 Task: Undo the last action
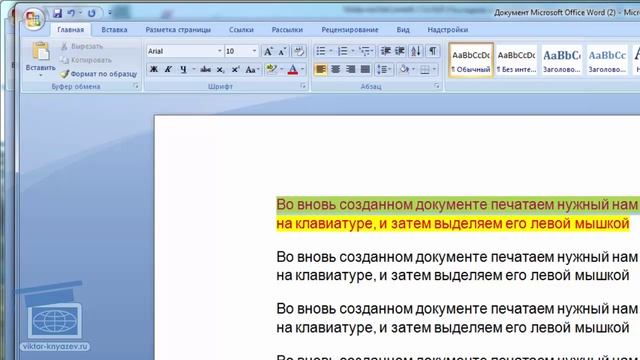click(71, 13)
